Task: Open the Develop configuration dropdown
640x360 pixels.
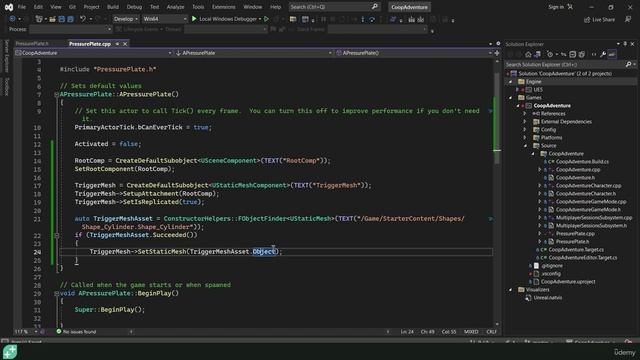Action: pyautogui.click(x=126, y=19)
